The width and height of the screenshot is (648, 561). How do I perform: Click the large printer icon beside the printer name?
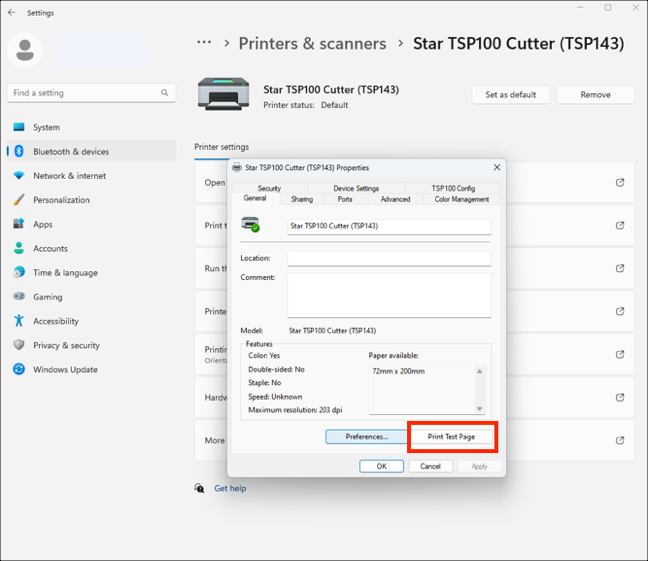click(x=223, y=94)
